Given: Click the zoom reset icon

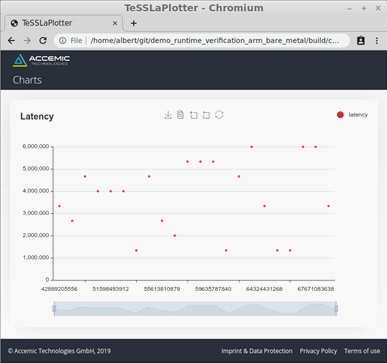Looking at the screenshot, I should 206,115.
